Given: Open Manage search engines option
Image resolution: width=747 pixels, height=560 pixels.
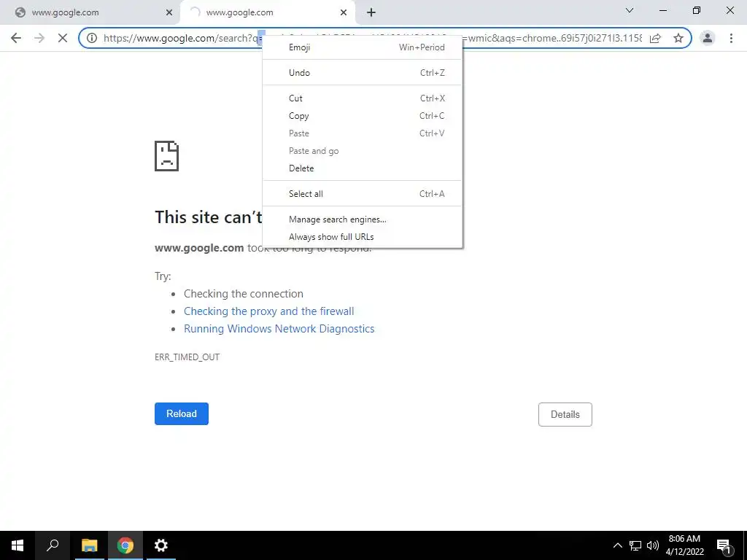Looking at the screenshot, I should coord(363,219).
